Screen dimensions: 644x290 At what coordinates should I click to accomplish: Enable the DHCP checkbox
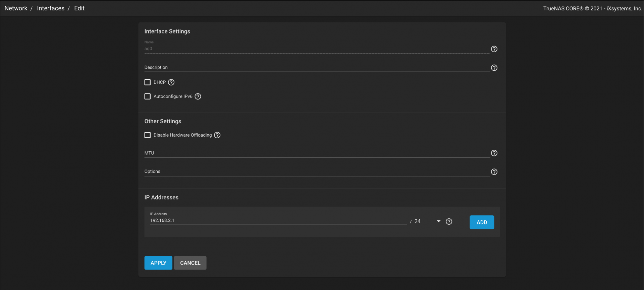coord(148,82)
